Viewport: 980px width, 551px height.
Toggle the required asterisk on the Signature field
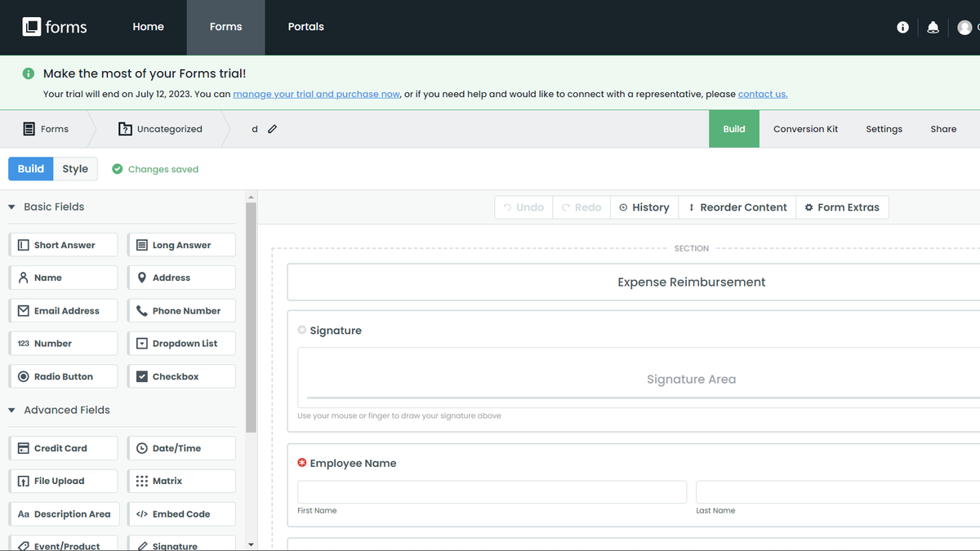pyautogui.click(x=301, y=330)
